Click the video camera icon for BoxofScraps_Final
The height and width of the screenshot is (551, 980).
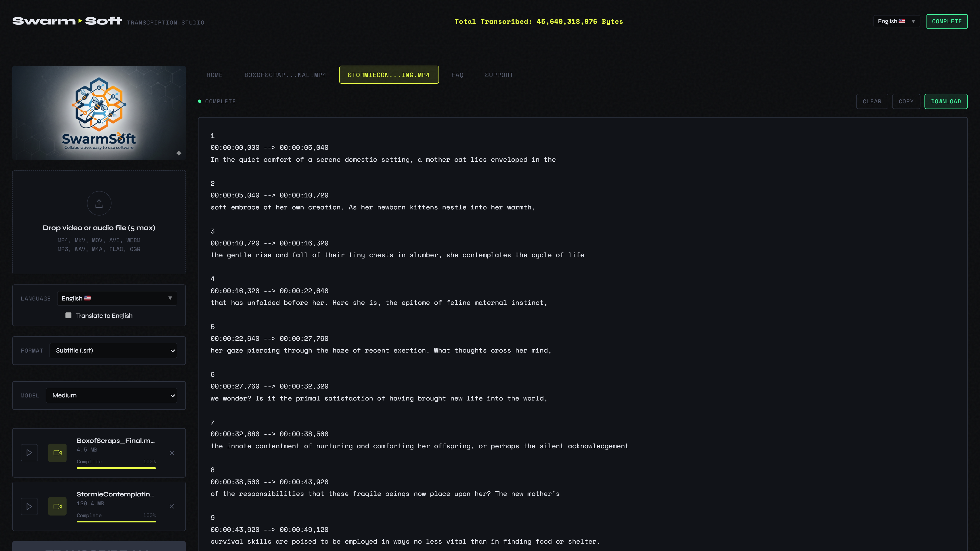coord(57,453)
